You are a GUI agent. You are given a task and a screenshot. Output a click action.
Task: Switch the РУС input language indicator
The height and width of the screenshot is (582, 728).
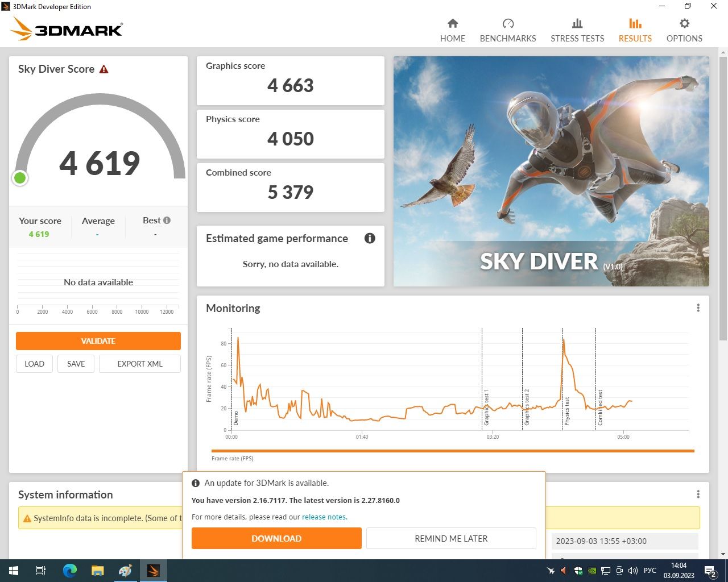click(650, 571)
